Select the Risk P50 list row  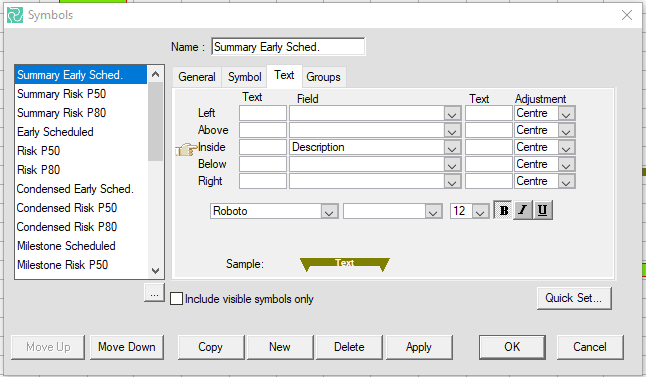[81, 151]
